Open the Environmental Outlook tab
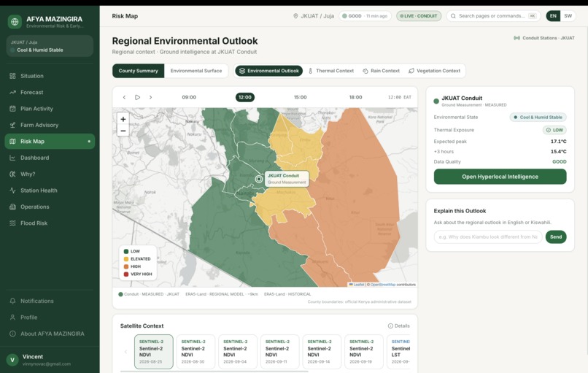This screenshot has width=588, height=373. click(269, 71)
